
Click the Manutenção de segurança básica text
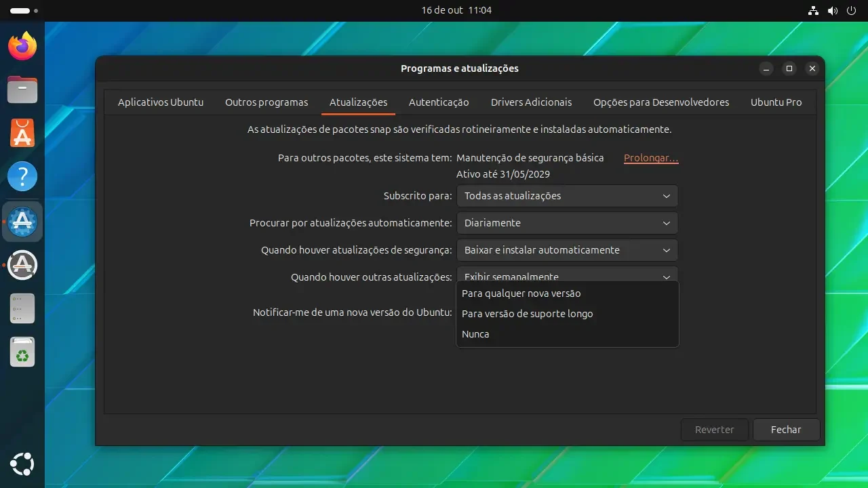[530, 158]
